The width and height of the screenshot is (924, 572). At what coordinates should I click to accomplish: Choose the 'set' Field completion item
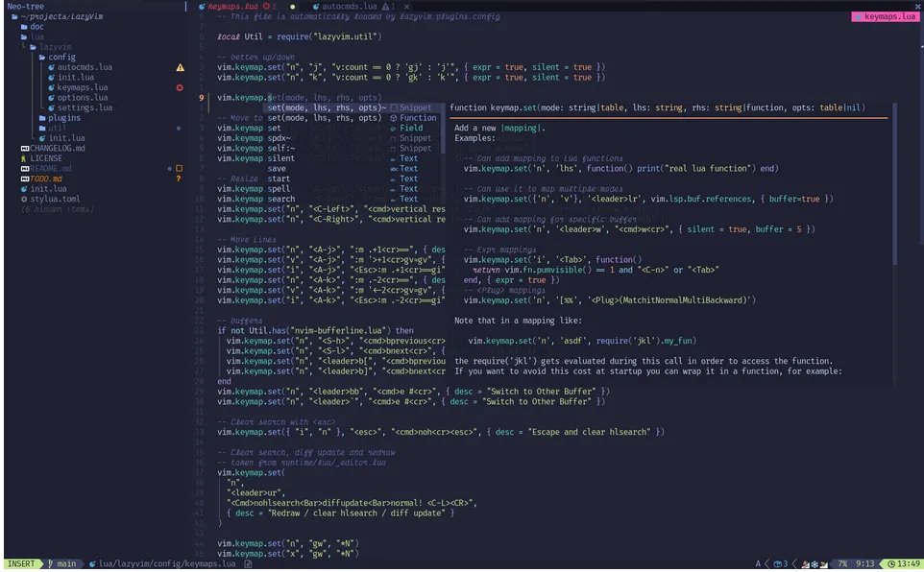[353, 129]
